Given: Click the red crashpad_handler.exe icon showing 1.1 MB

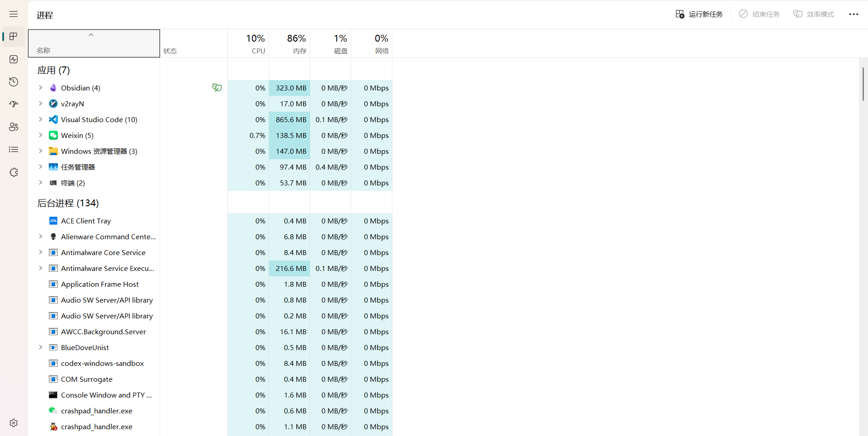Looking at the screenshot, I should [x=53, y=427].
